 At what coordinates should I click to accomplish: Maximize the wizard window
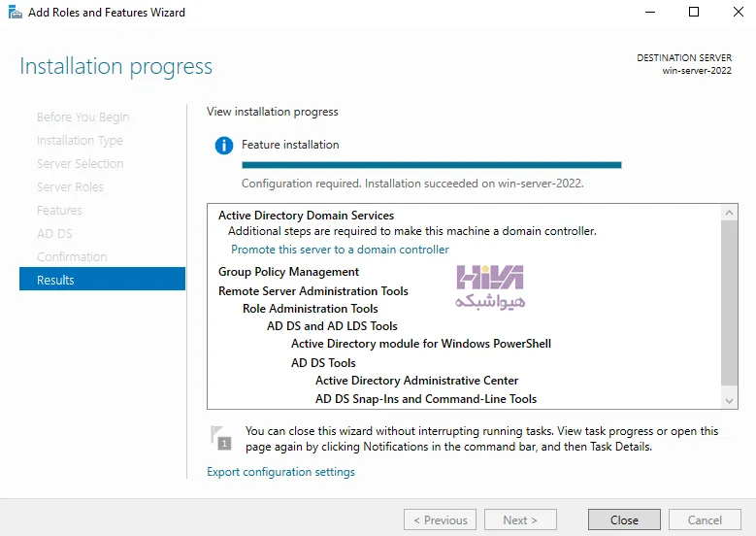click(x=694, y=12)
